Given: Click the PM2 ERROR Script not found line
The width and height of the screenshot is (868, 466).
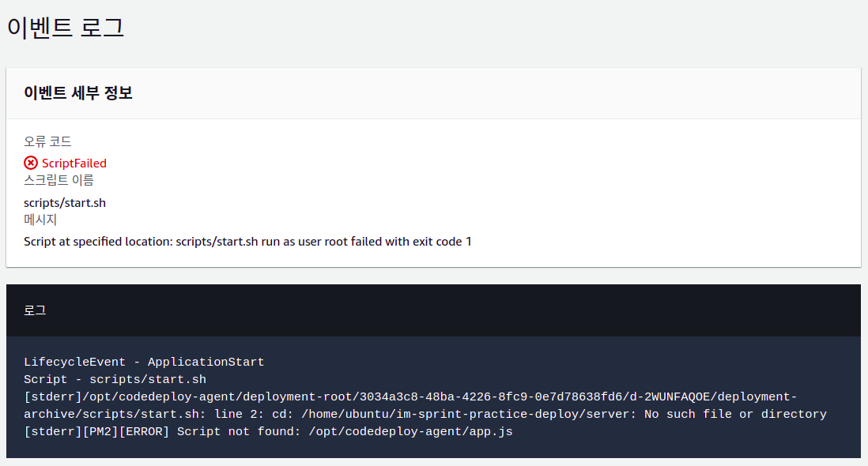Looking at the screenshot, I should click(268, 431).
